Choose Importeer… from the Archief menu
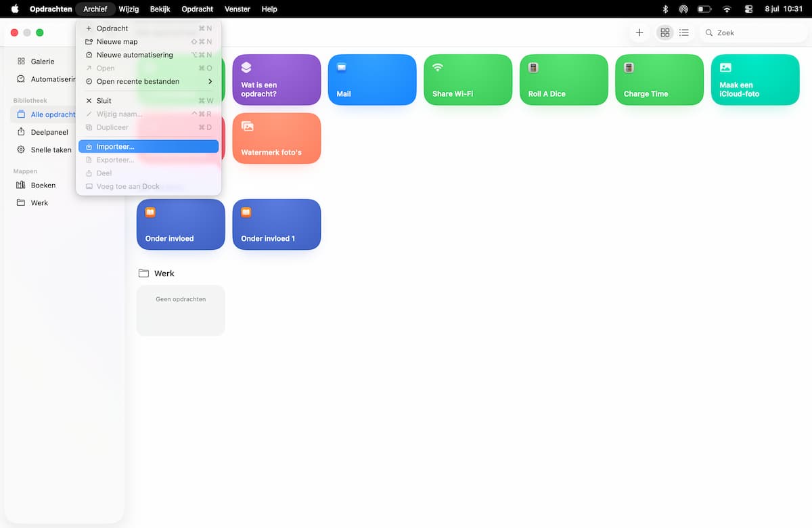812x528 pixels. pyautogui.click(x=149, y=146)
